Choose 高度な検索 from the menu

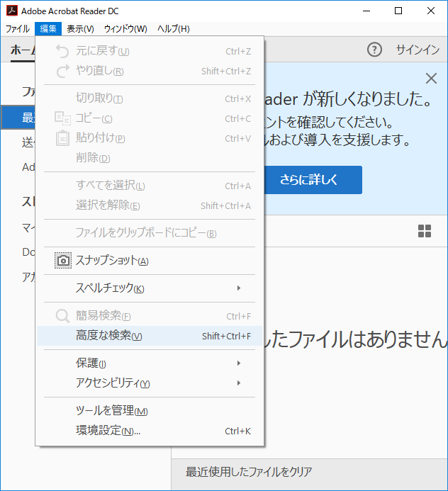click(x=150, y=336)
